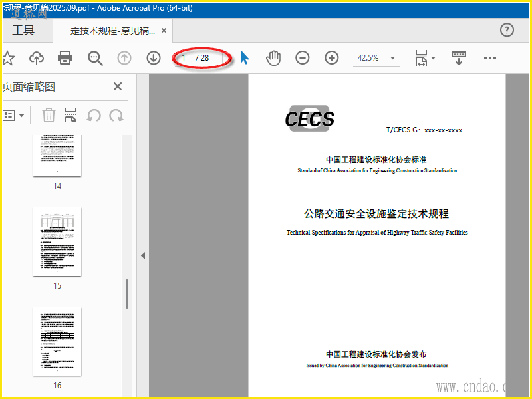532x399 pixels.
Task: Close the 页面缩略图 panel
Action: (x=118, y=86)
